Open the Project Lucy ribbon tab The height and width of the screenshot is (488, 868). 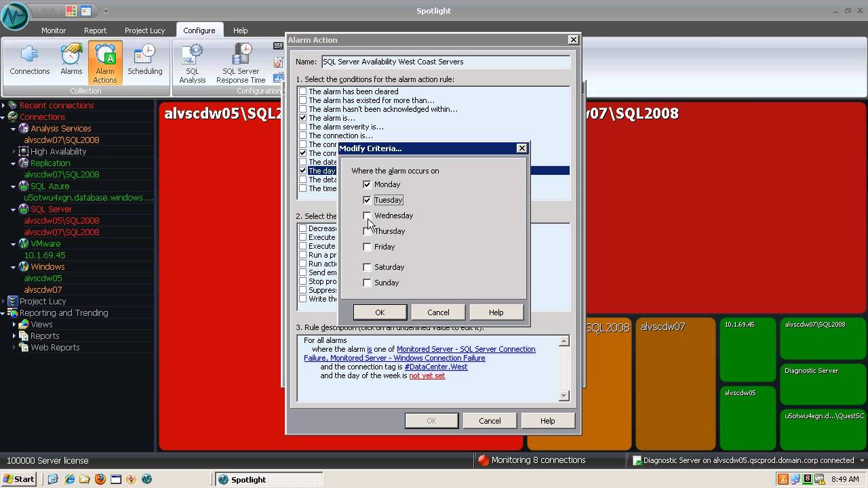tap(144, 30)
